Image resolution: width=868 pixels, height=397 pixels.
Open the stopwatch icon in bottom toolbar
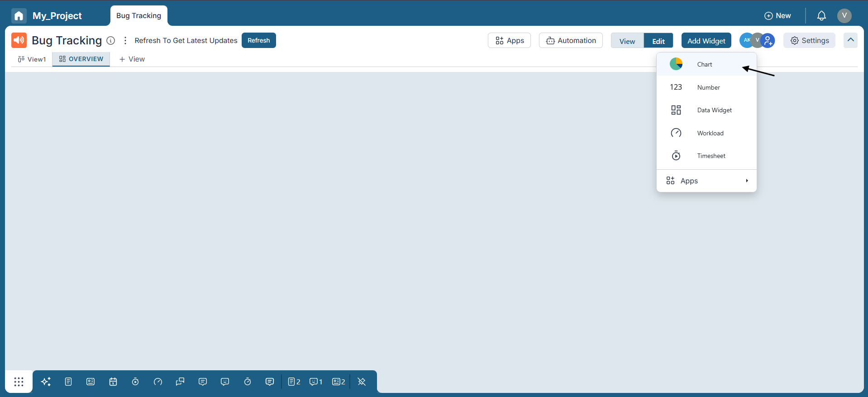(x=248, y=382)
